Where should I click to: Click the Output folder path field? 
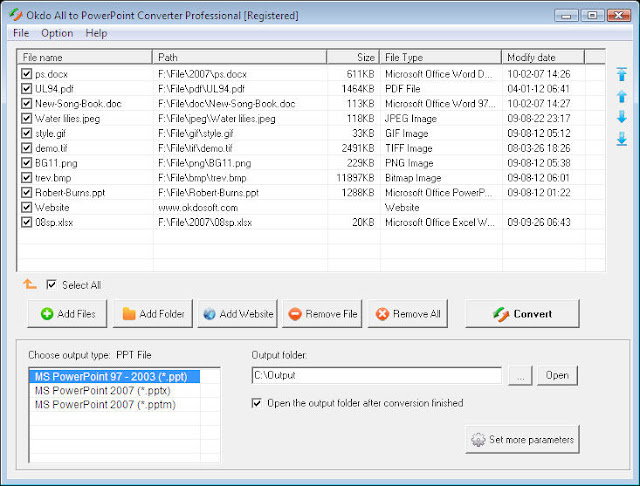[x=377, y=375]
